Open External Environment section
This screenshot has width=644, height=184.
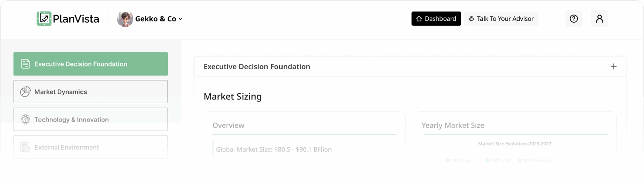pos(91,147)
